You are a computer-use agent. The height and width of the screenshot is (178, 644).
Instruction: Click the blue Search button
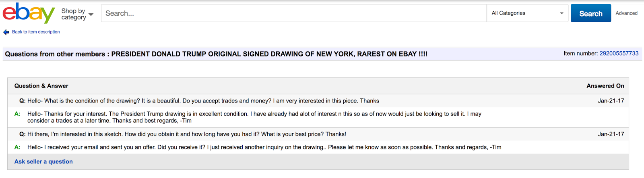point(590,13)
